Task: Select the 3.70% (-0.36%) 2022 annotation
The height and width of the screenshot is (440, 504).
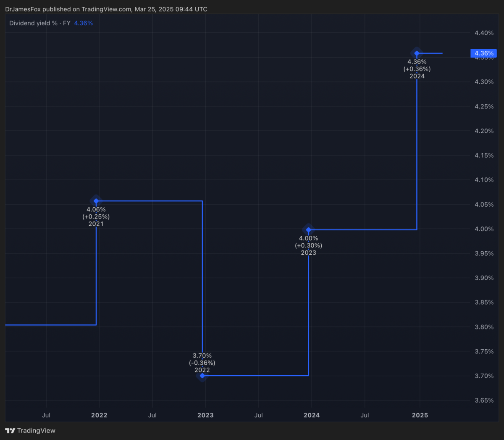Action: coord(202,363)
